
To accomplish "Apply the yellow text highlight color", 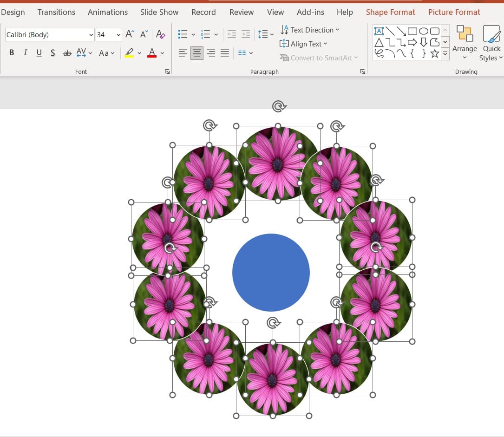I will [x=129, y=52].
